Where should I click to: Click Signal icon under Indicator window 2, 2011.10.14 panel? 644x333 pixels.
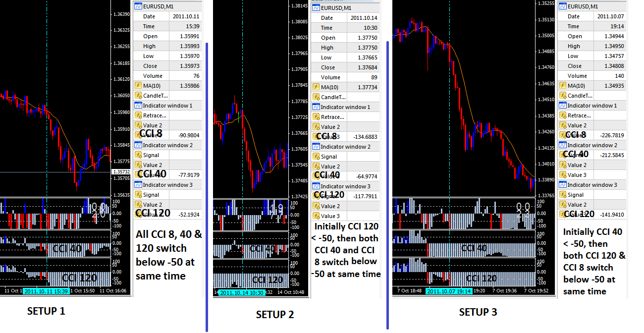click(x=316, y=157)
